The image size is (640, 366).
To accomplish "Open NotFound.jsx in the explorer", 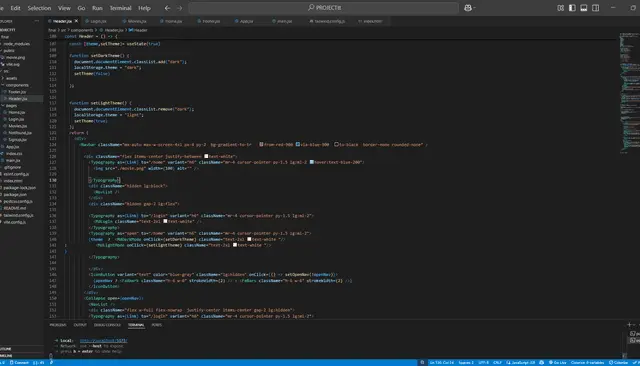I will (x=20, y=133).
